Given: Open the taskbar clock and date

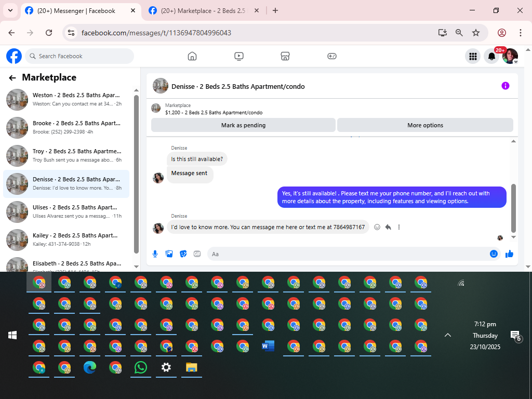Looking at the screenshot, I should coord(485,335).
